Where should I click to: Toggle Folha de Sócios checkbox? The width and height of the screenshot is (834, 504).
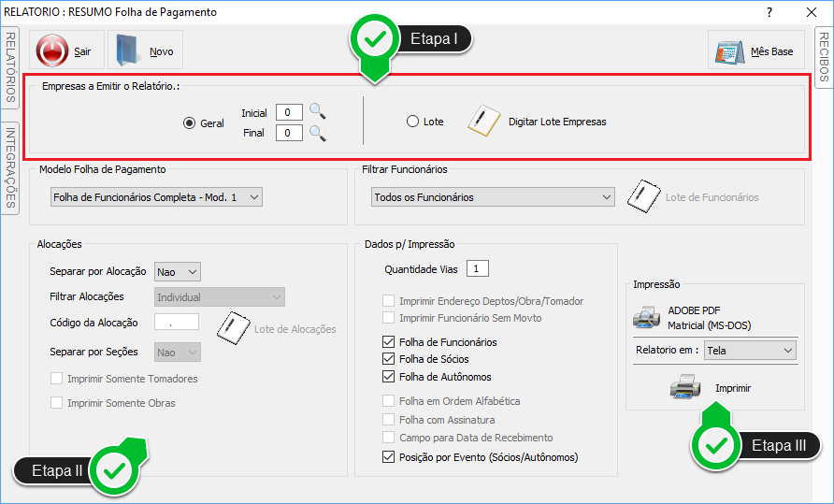389,360
